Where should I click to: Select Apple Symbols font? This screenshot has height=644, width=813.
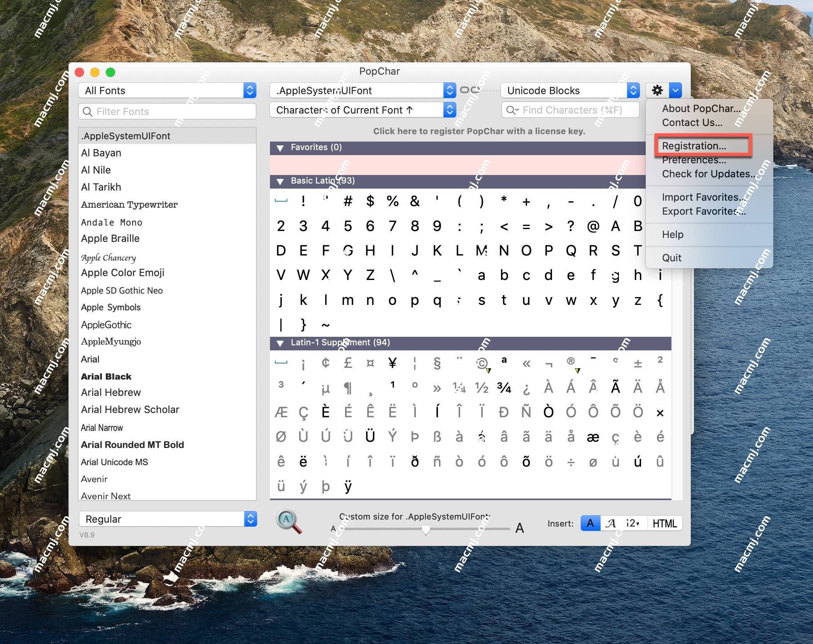click(x=167, y=307)
